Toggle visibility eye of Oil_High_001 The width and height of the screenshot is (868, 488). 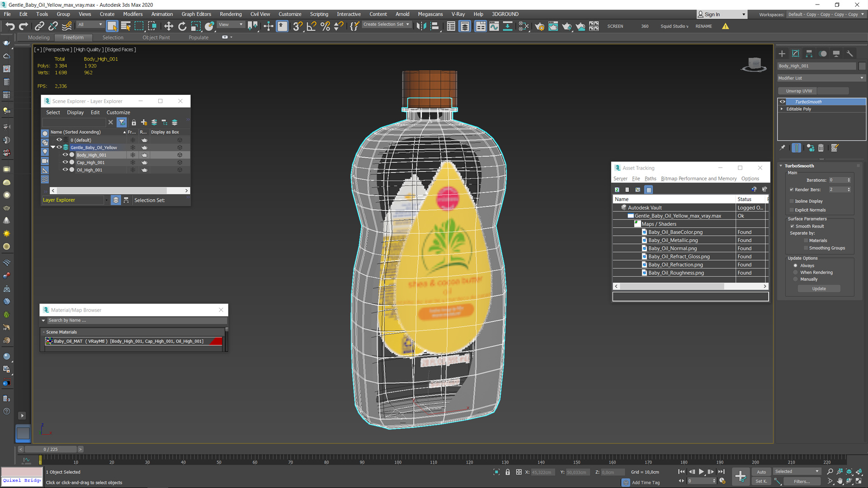tap(65, 170)
